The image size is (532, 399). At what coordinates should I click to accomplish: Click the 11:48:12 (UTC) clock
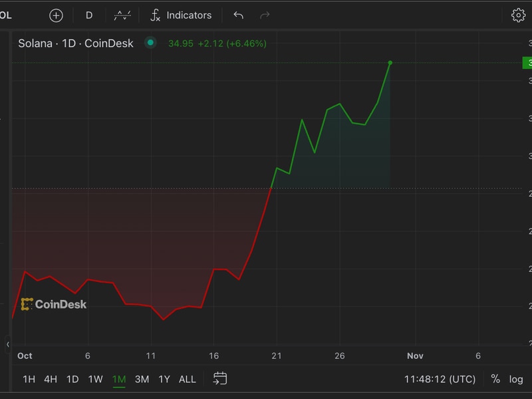tap(440, 379)
